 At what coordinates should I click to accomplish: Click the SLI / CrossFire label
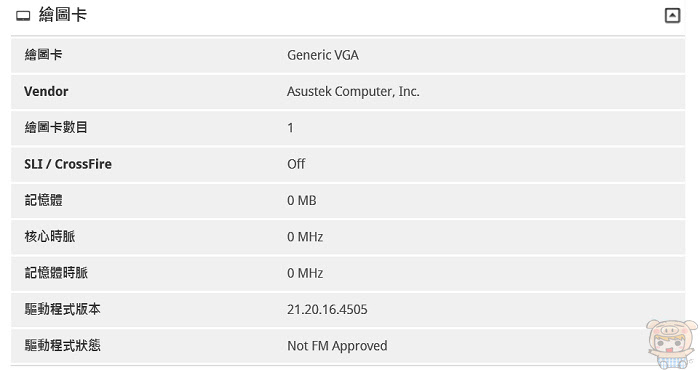pos(68,164)
